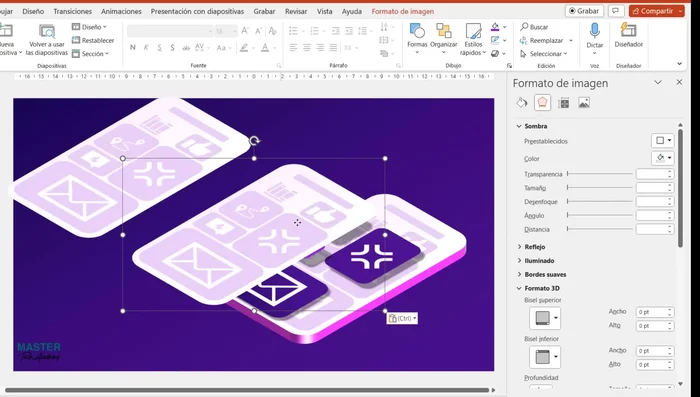Screen dimensions: 700x397
Task: Open the comments speech bubble icon
Action: [616, 11]
